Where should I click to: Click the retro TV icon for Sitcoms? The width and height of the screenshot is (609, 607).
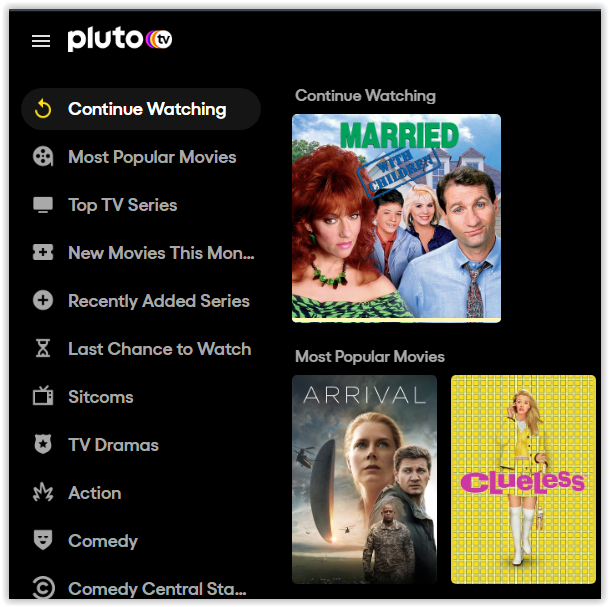tap(43, 396)
